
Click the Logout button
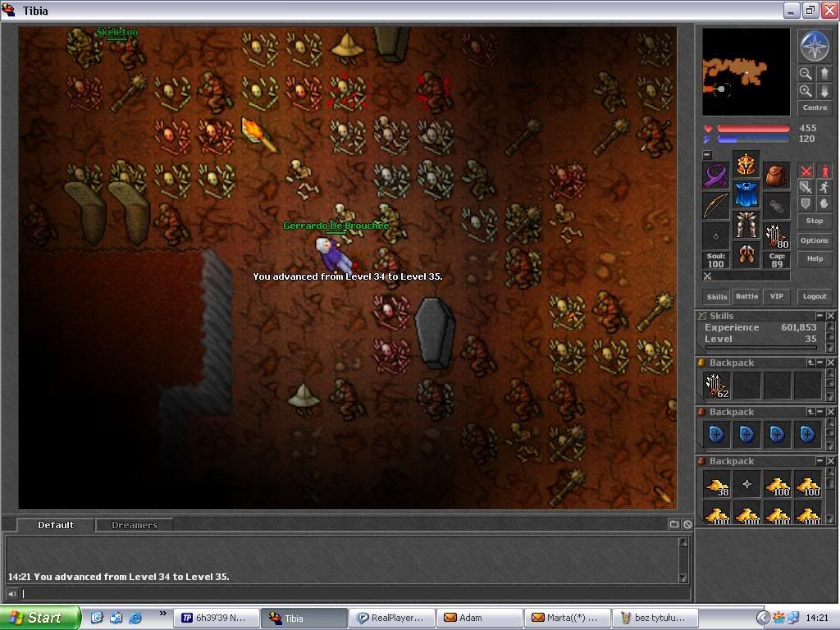(x=815, y=296)
